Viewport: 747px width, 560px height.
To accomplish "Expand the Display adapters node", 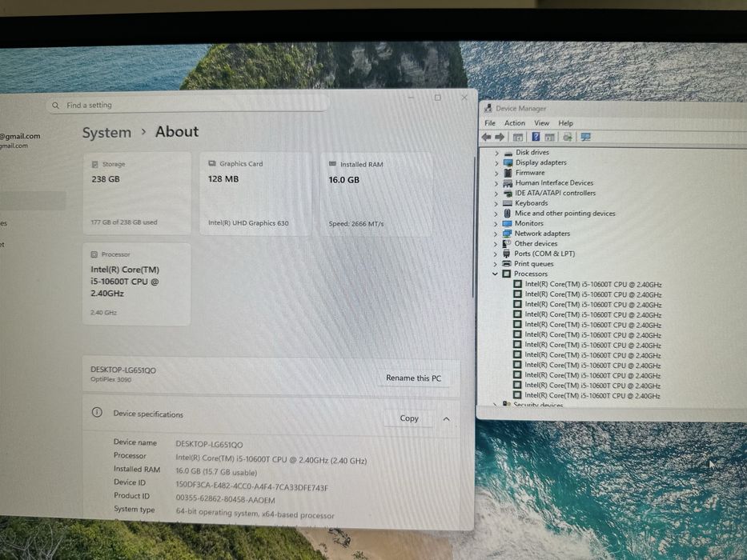I will (x=496, y=163).
